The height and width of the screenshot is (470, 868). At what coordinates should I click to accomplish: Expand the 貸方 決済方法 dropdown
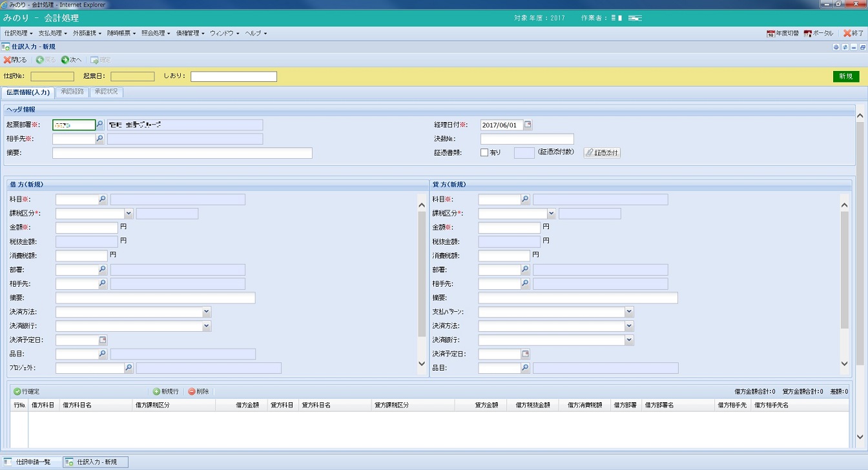tap(629, 326)
